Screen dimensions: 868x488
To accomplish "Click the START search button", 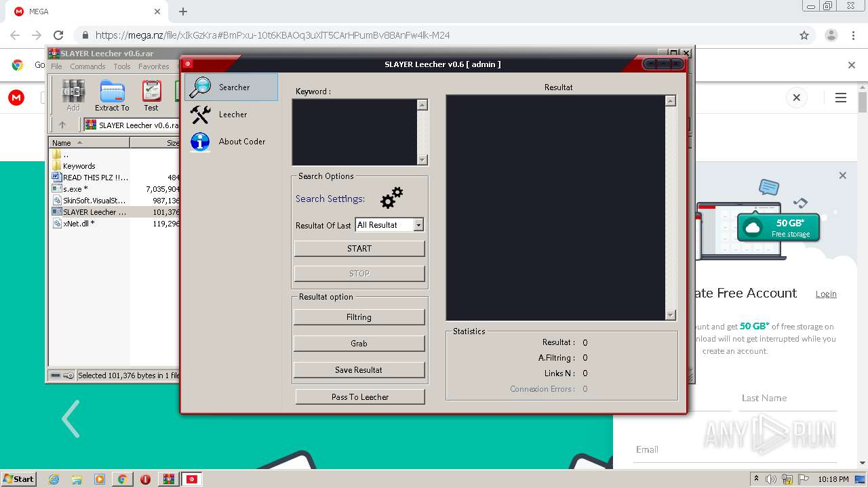I will pos(359,249).
